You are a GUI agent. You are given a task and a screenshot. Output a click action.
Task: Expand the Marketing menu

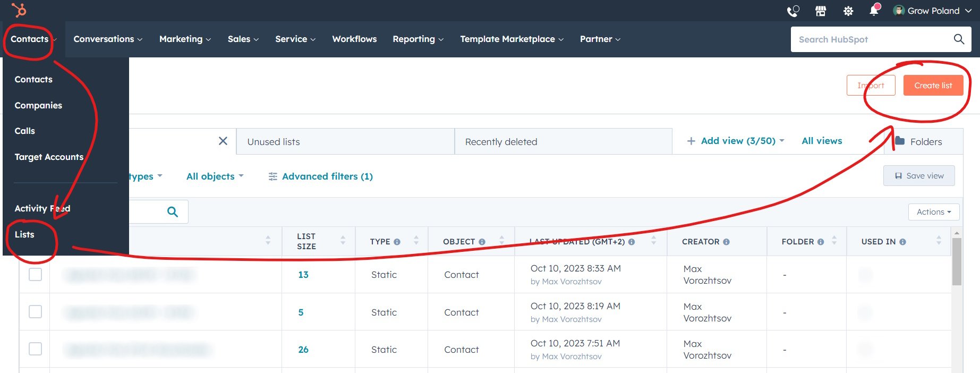point(185,39)
